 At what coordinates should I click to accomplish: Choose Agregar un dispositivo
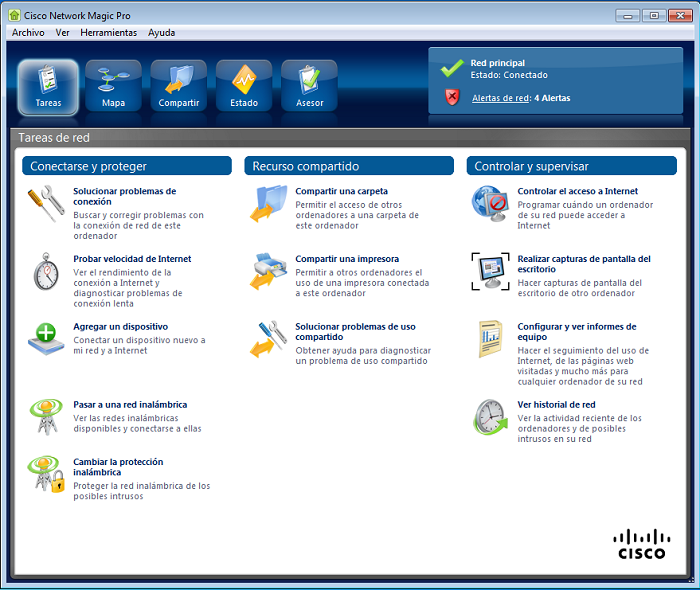coord(121,327)
